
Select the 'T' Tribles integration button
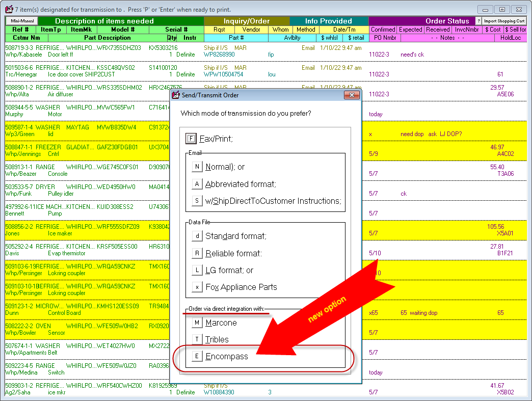tap(197, 339)
